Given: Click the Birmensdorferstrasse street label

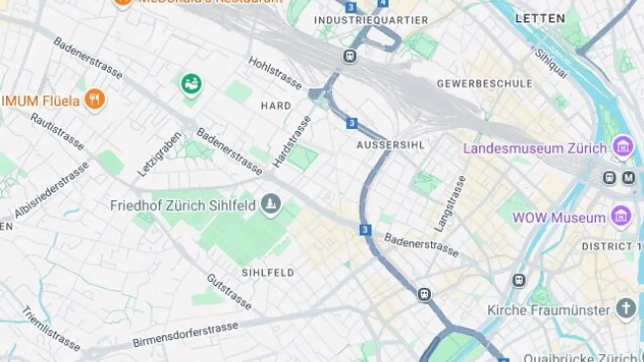Looking at the screenshot, I should 185,334.
